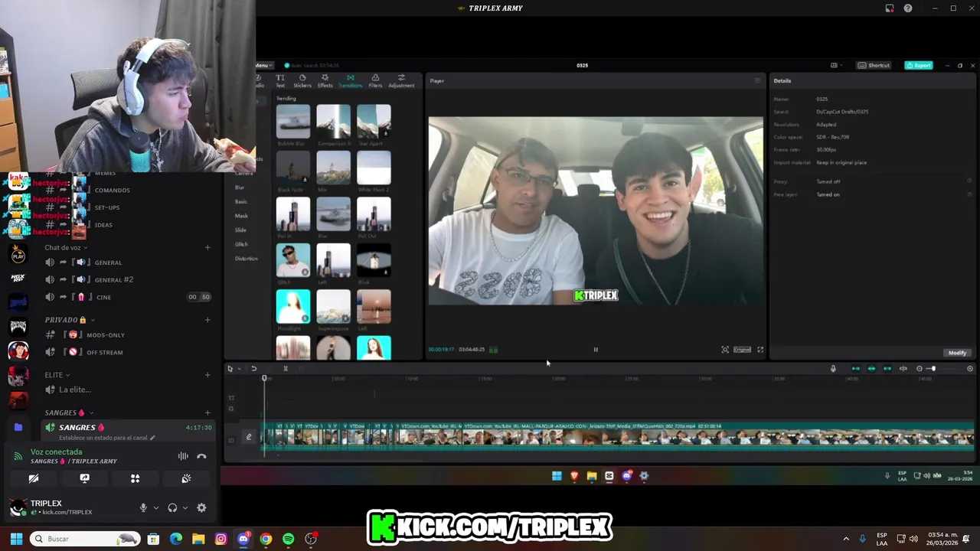
Task: Open the Text tab in CapCut
Action: (x=280, y=81)
